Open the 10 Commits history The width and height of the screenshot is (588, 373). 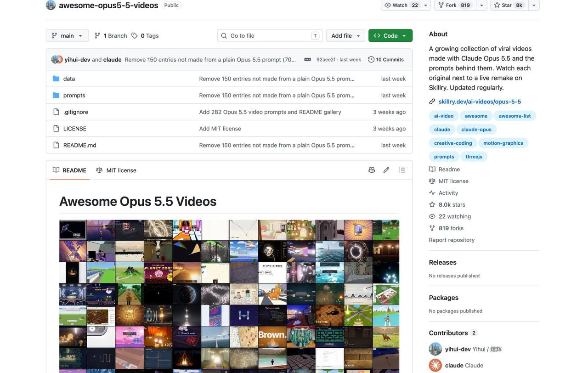pyautogui.click(x=386, y=59)
